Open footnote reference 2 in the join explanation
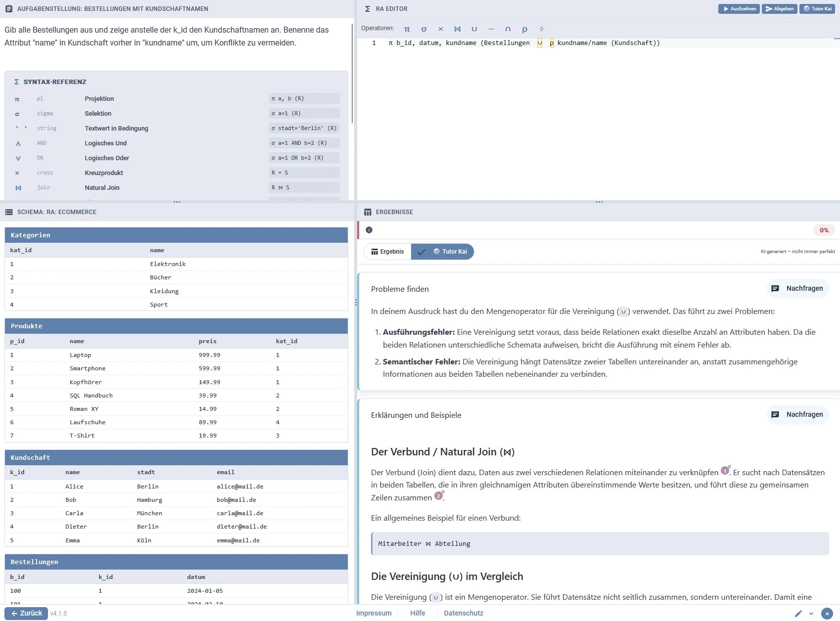Viewport: 840px width, 621px height. (x=439, y=495)
